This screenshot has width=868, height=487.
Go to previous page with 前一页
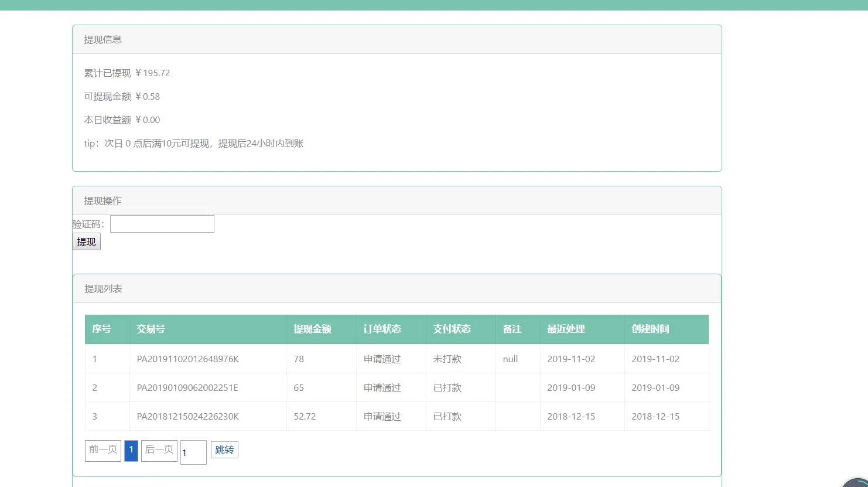103,450
